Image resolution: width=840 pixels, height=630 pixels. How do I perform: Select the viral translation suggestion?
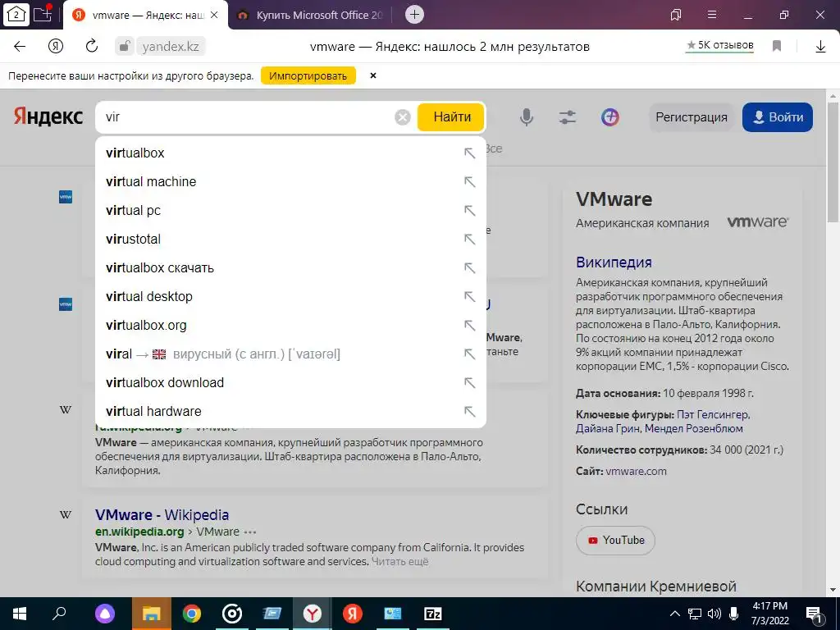coord(290,354)
